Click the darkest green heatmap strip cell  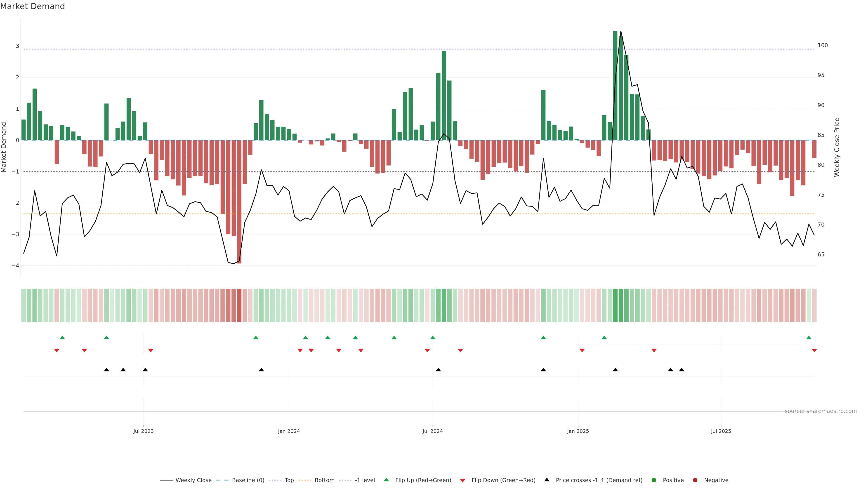[615, 305]
